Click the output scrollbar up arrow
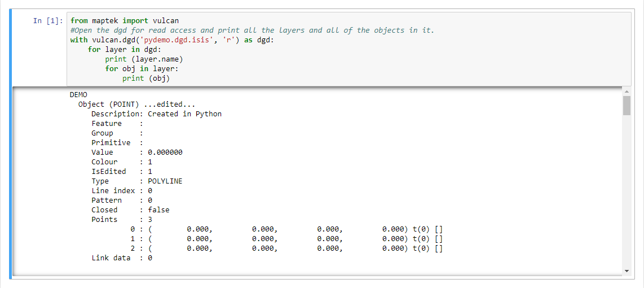The image size is (644, 288). pos(627,91)
